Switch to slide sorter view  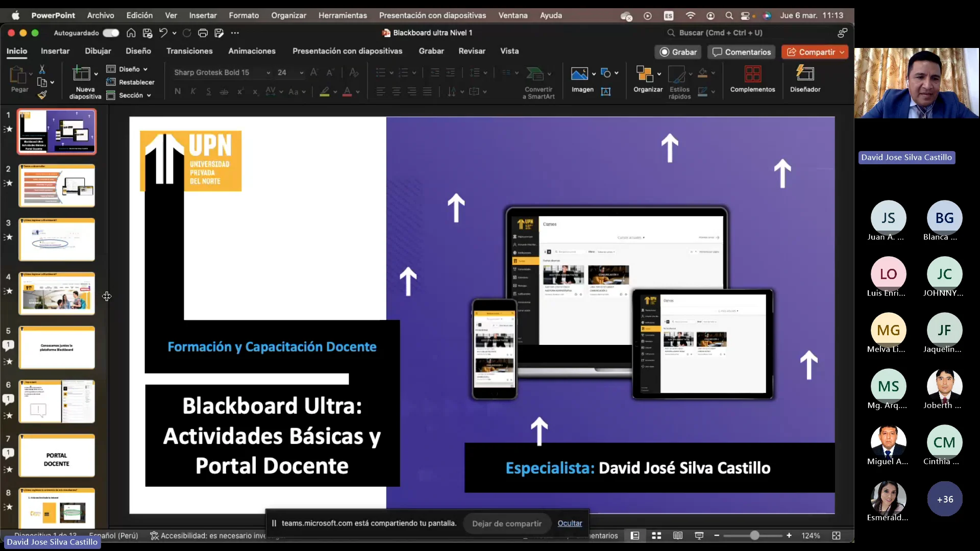click(x=656, y=536)
